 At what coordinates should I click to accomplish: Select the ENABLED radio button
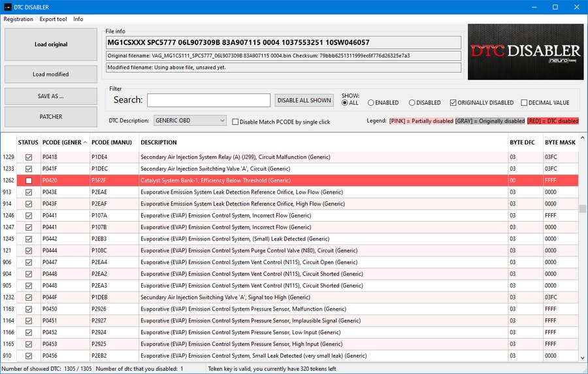click(371, 103)
